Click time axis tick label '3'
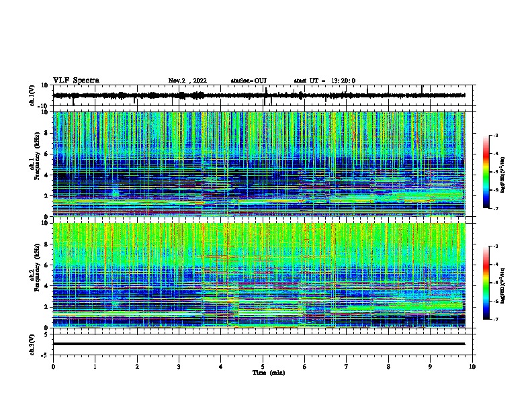The image size is (532, 411). tap(179, 367)
